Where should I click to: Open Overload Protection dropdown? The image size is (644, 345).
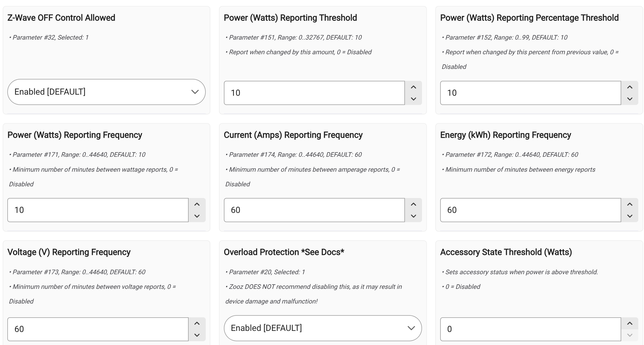click(323, 328)
